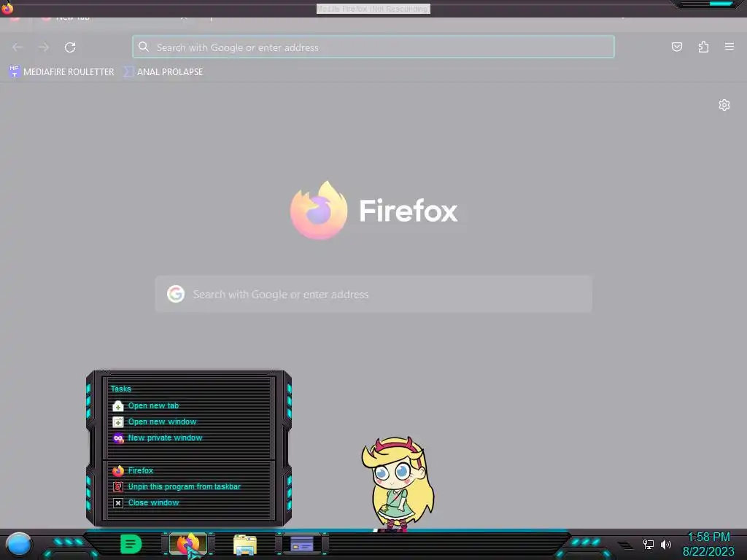Choose Close window in jump list
The image size is (747, 560).
(x=153, y=503)
